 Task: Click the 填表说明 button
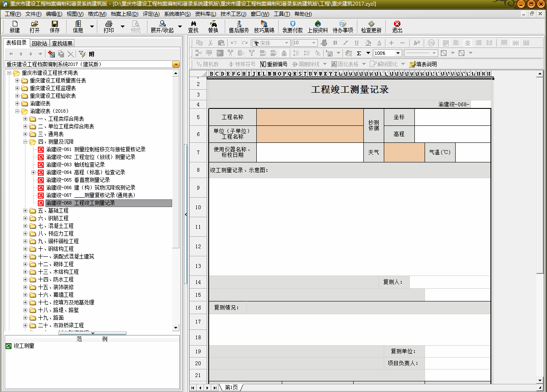(x=422, y=64)
